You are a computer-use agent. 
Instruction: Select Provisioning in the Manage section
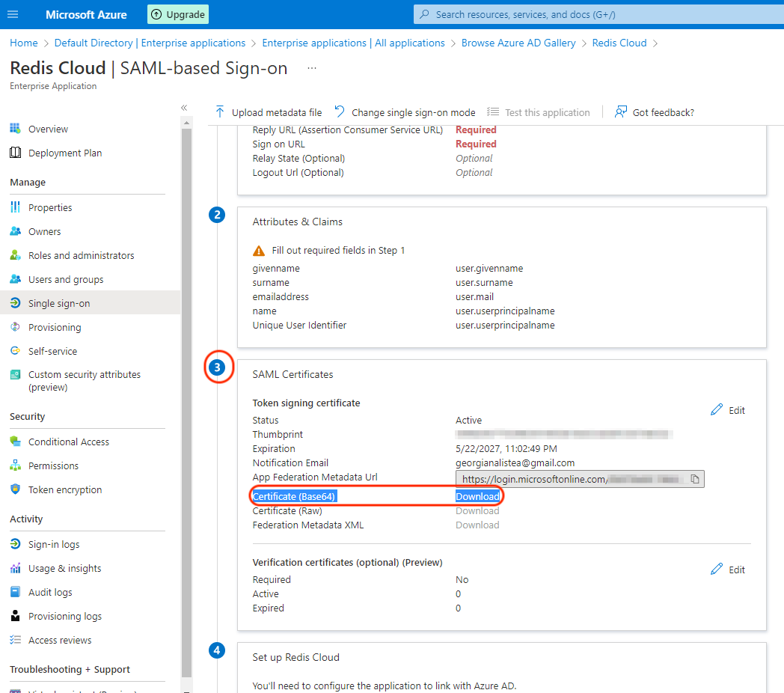coord(54,327)
